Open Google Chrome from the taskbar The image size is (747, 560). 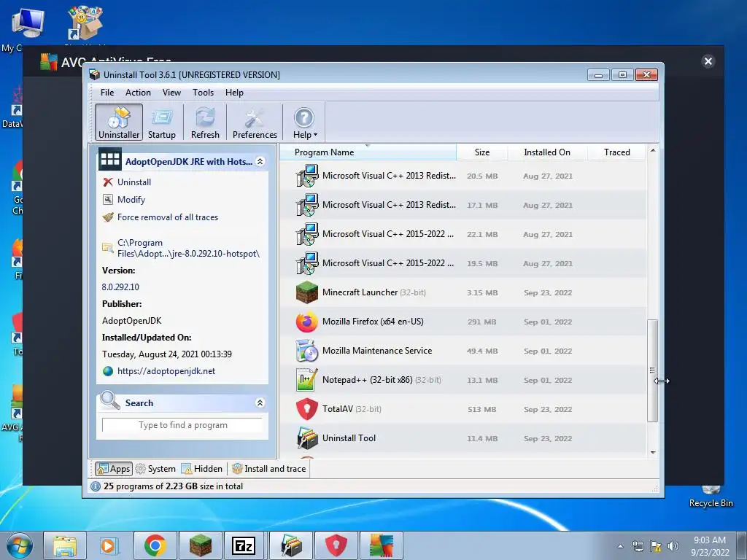pyautogui.click(x=155, y=546)
